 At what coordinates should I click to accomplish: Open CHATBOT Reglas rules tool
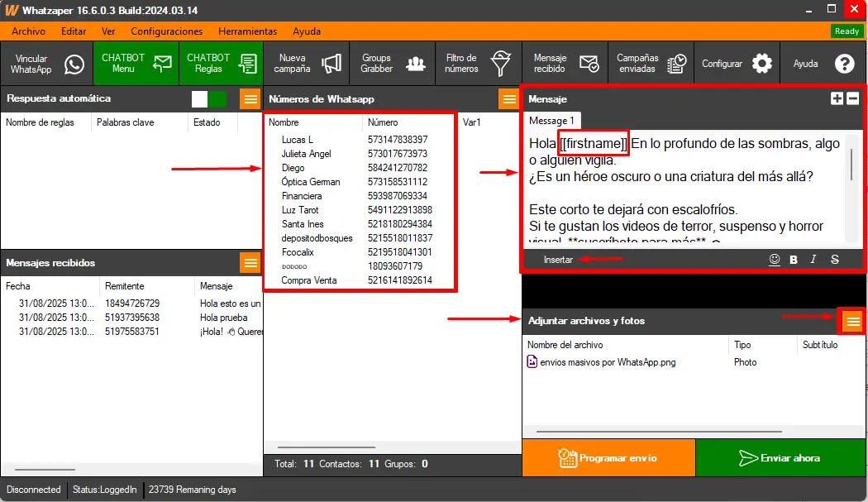(221, 64)
